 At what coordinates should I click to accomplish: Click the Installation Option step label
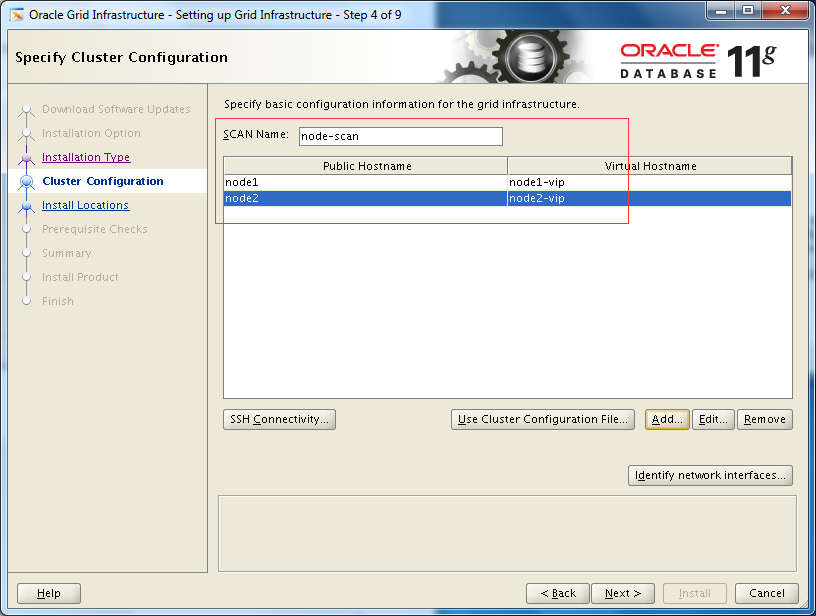point(91,133)
